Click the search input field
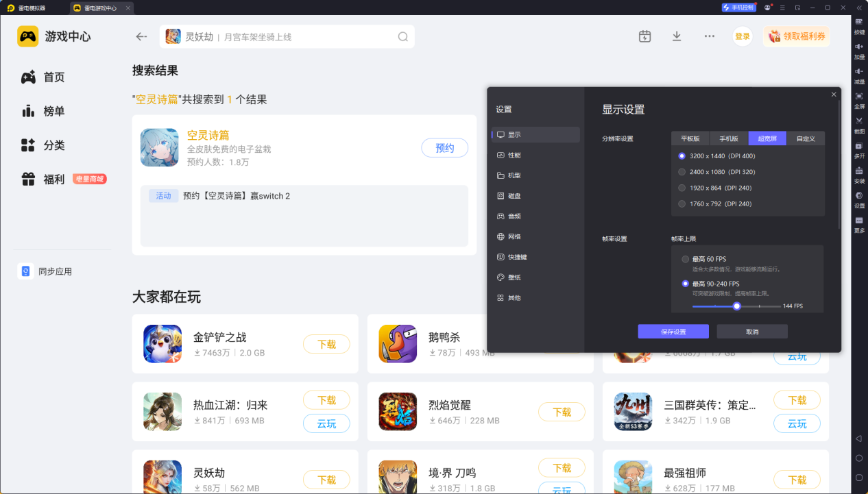The height and width of the screenshot is (494, 868). pyautogui.click(x=287, y=37)
